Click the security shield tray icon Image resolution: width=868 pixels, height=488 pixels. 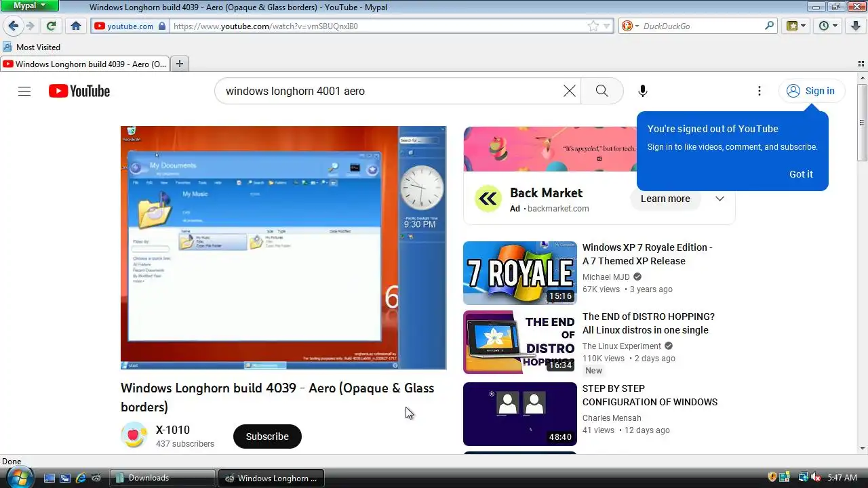772,477
